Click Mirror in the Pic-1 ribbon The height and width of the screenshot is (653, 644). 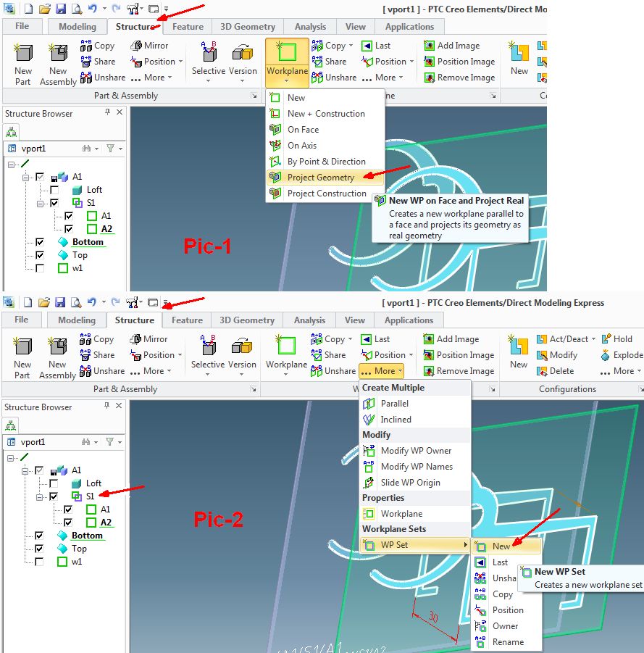[149, 46]
